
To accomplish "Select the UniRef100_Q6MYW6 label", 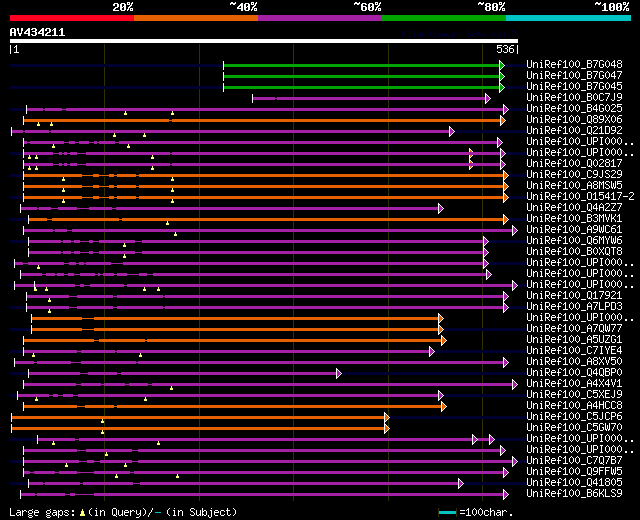I will pyautogui.click(x=574, y=241).
